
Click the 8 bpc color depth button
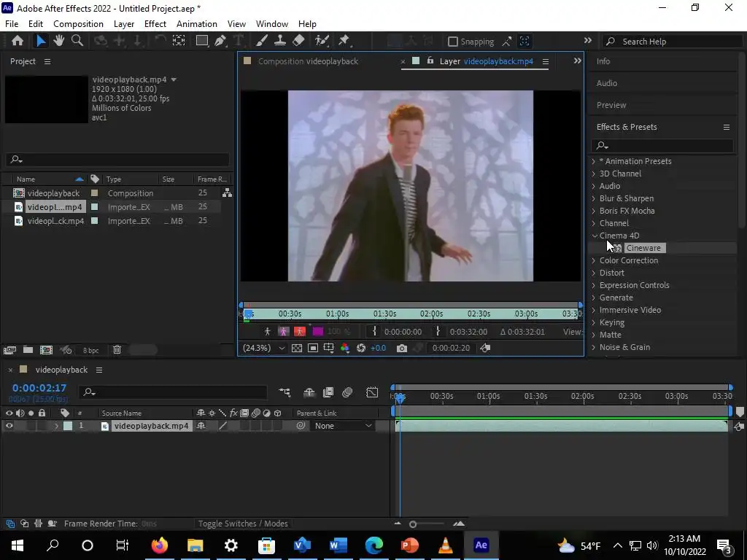coord(90,350)
